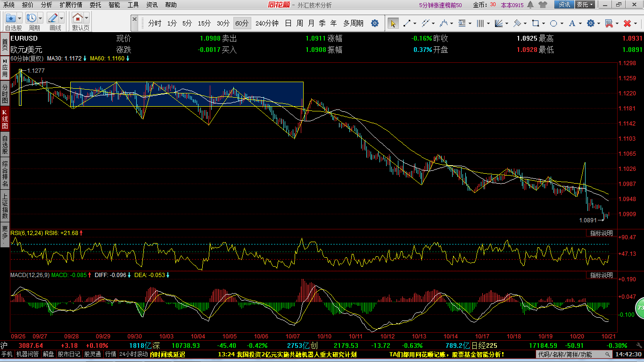The image size is (644, 362).
Task: Open 股市日记 in bottom bar
Action: point(70,354)
